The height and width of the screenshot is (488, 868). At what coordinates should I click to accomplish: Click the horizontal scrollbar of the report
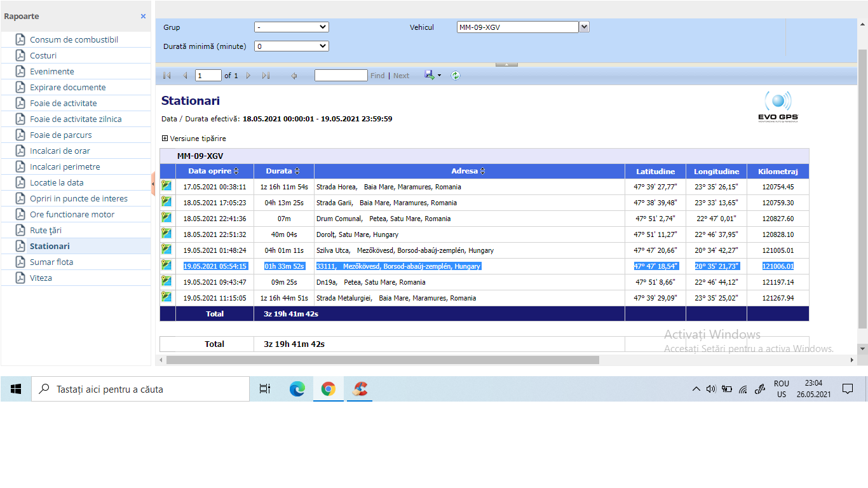[381, 360]
